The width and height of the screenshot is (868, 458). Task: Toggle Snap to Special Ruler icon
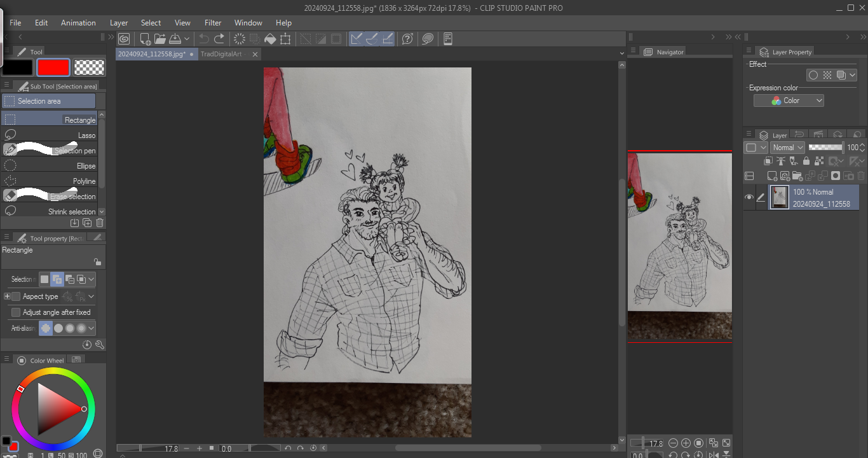point(372,39)
